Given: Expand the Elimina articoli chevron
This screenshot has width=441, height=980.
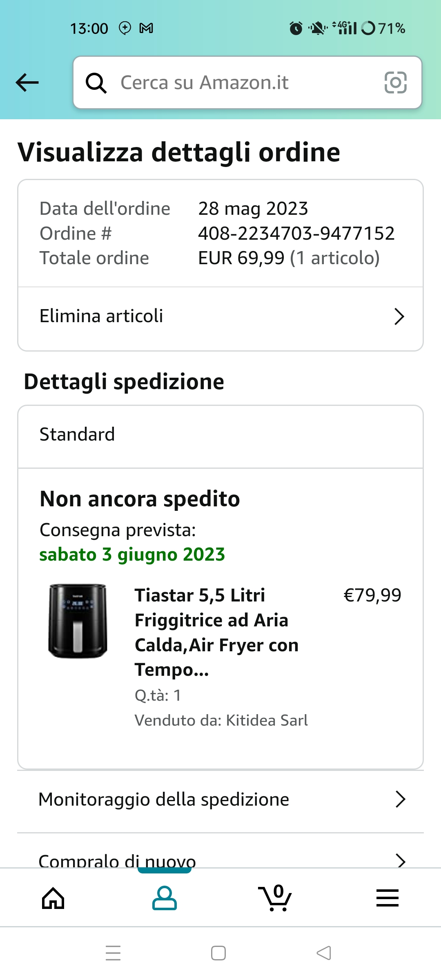Looking at the screenshot, I should coord(399,316).
